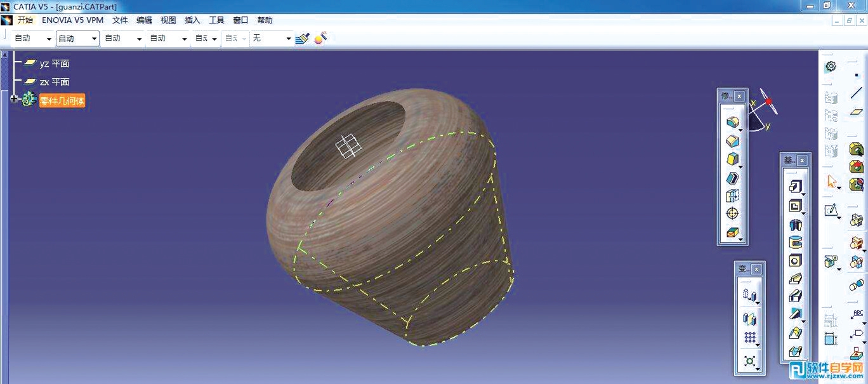Expand the 零件几何体 tree node plus

[15, 99]
